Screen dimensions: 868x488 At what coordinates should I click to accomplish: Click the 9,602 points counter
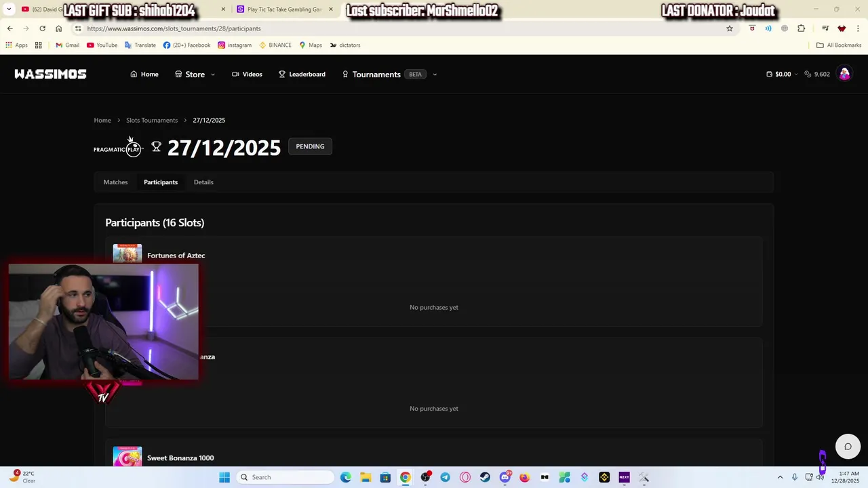[817, 74]
